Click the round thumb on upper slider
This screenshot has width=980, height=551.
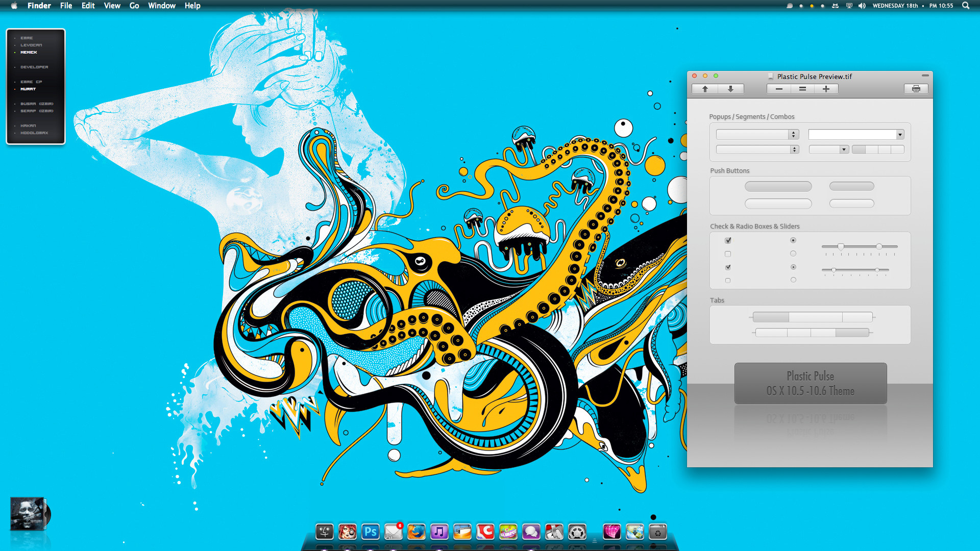tap(879, 246)
